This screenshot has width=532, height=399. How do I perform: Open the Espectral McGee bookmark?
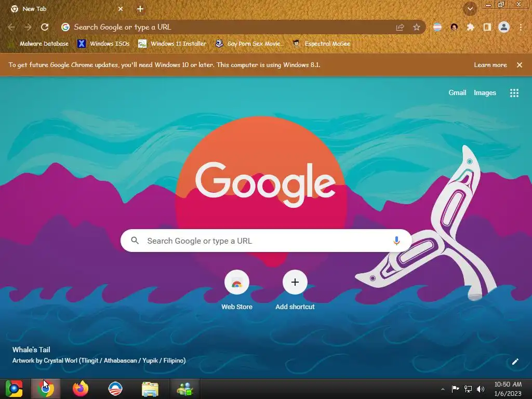pos(322,44)
